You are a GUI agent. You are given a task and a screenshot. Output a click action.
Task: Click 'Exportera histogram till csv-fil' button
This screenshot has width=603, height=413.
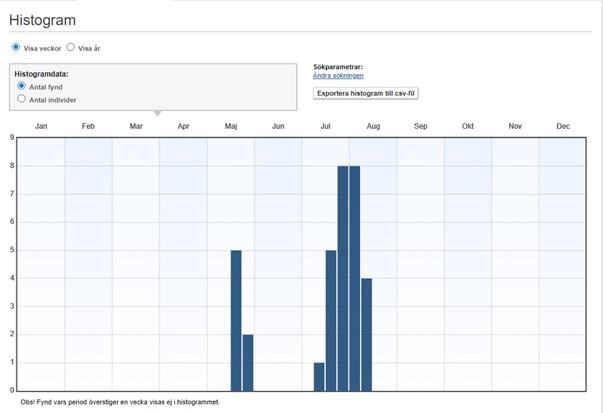point(365,93)
